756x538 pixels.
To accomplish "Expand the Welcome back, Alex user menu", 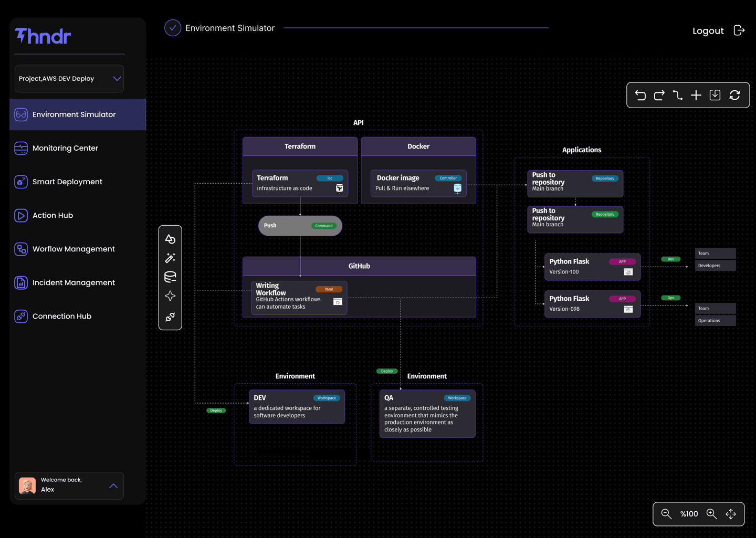I will [x=69, y=486].
